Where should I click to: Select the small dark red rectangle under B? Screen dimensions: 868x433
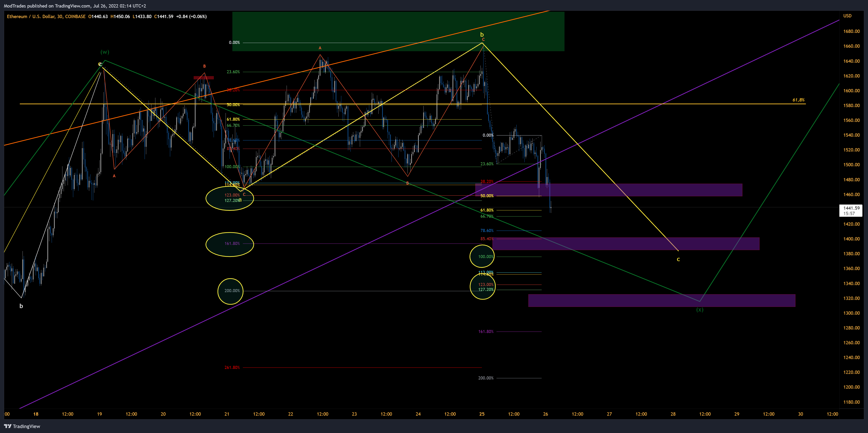pos(204,78)
